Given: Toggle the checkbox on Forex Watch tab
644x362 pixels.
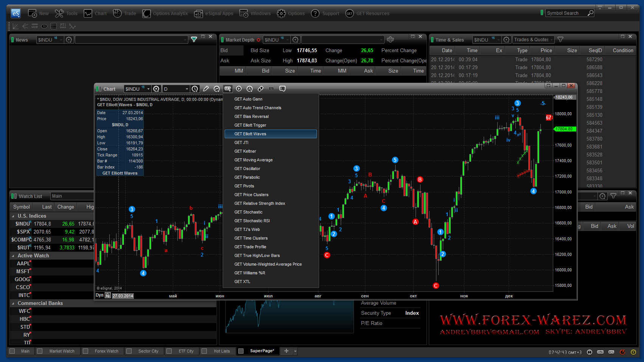Looking at the screenshot, I should coord(85,351).
